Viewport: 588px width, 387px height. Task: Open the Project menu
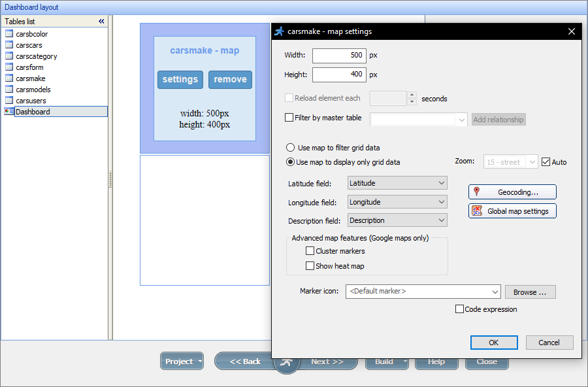(x=182, y=361)
